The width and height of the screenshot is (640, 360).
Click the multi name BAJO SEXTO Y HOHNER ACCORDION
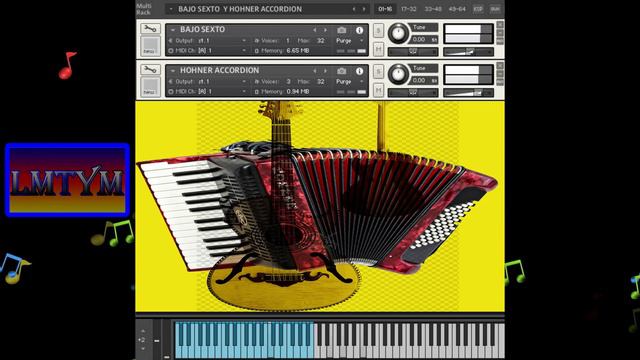[240, 9]
